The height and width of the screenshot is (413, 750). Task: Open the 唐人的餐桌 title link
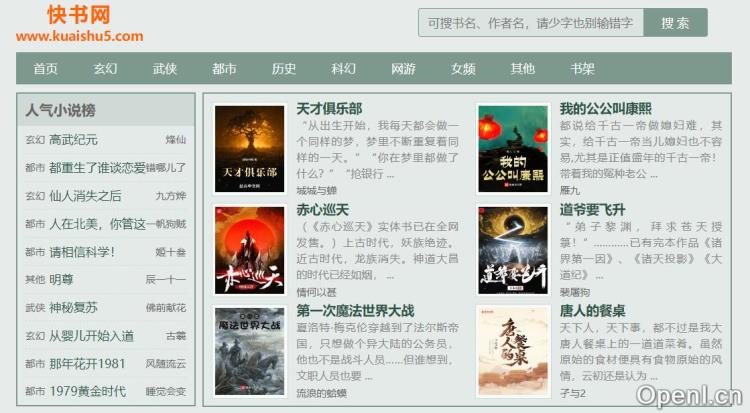[592, 311]
